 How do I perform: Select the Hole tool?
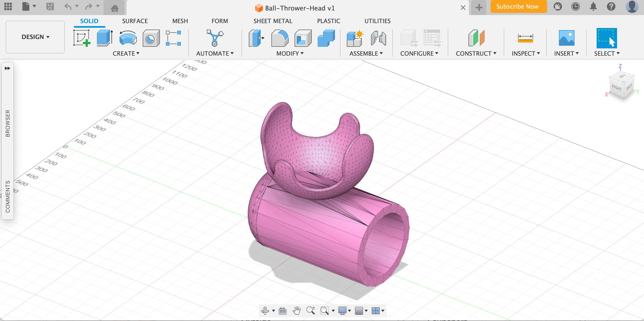[x=151, y=38]
